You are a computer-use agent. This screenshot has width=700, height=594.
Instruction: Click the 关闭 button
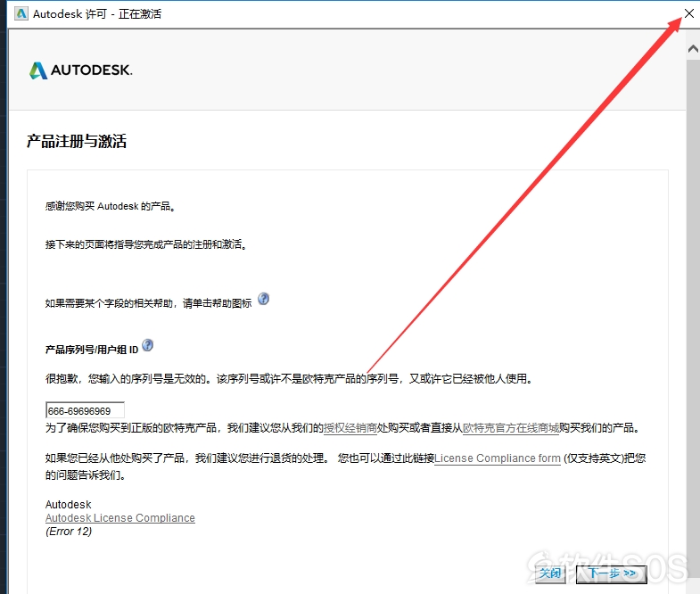(550, 573)
